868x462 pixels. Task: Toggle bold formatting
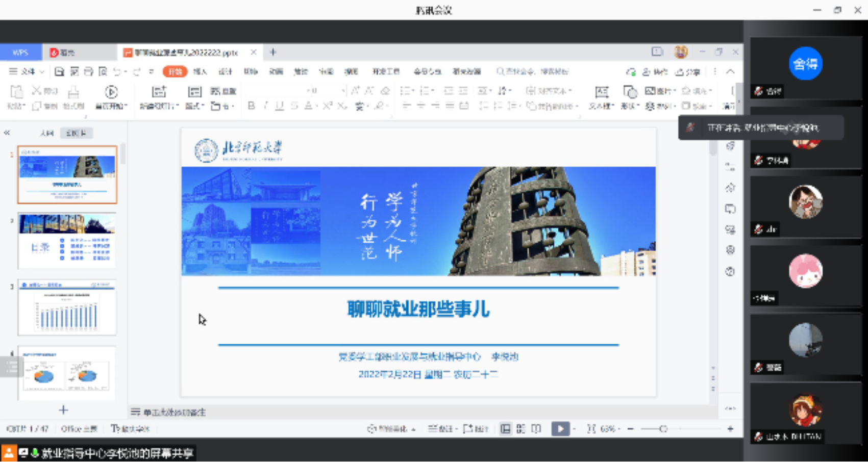tap(251, 106)
